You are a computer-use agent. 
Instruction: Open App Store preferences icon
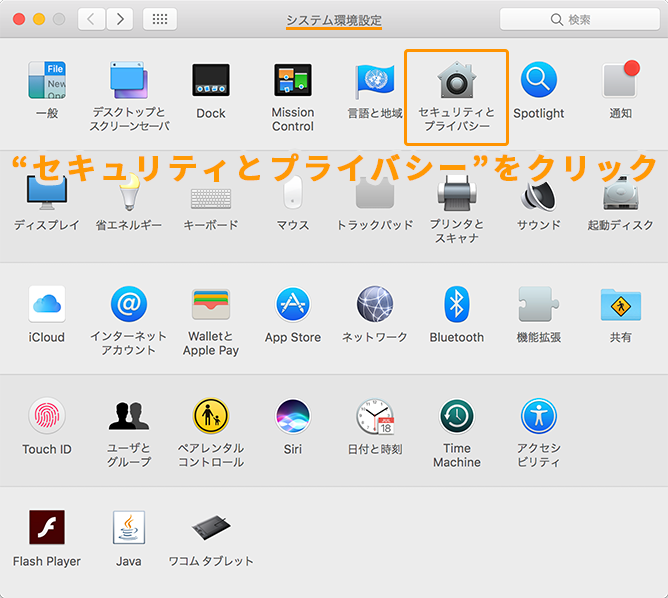(293, 304)
